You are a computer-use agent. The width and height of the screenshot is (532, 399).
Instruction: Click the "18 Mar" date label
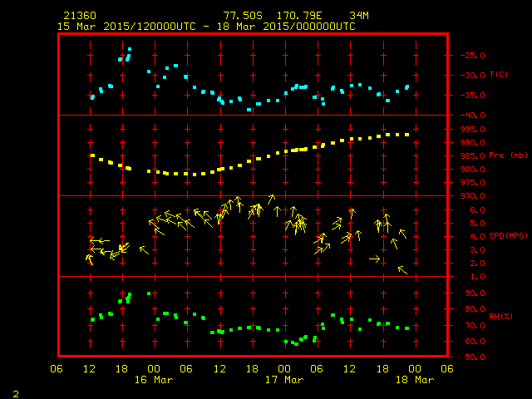coord(415,380)
